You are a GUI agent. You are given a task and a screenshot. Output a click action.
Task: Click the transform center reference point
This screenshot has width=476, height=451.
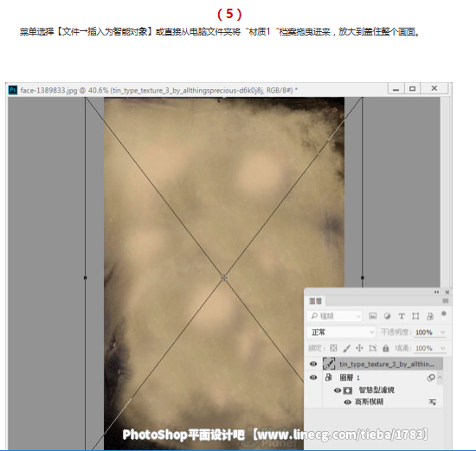pyautogui.click(x=224, y=278)
